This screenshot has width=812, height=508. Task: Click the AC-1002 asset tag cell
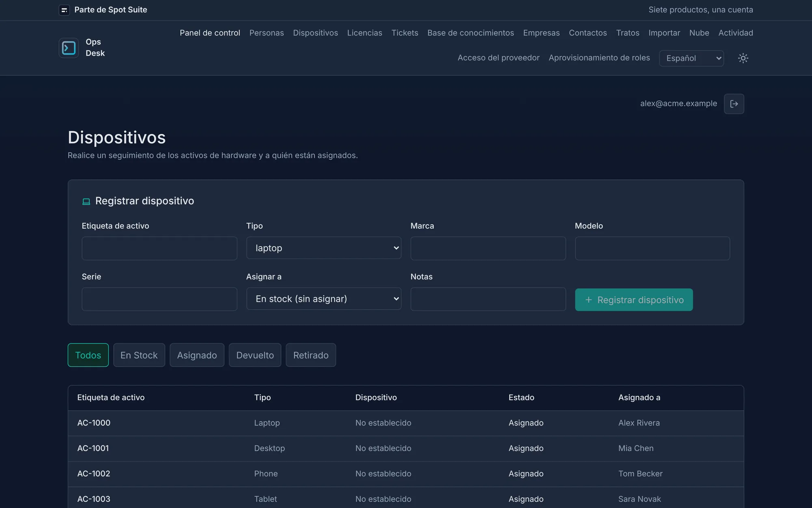point(94,474)
